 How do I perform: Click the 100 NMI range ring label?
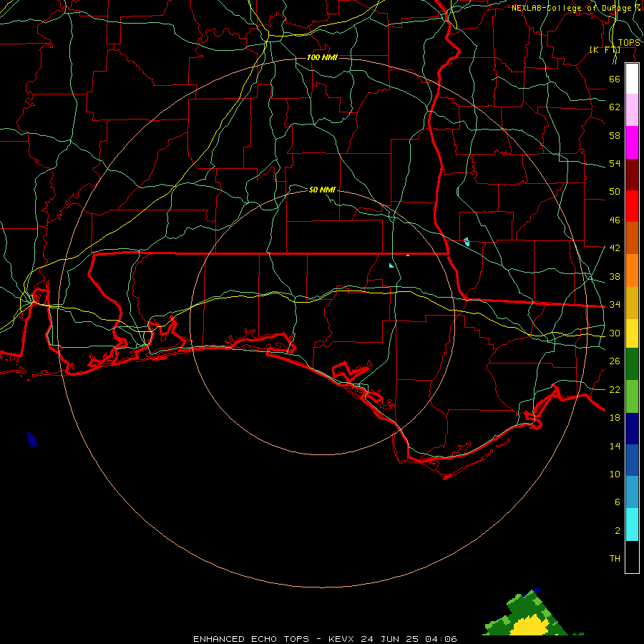[x=322, y=57]
